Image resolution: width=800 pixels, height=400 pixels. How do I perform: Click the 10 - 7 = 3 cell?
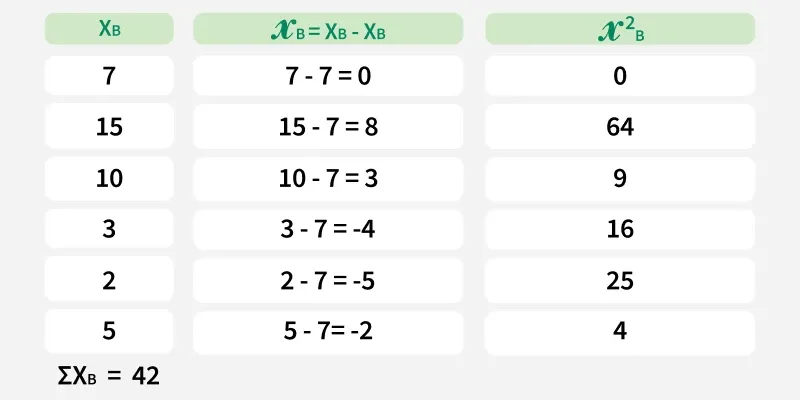[x=328, y=178]
